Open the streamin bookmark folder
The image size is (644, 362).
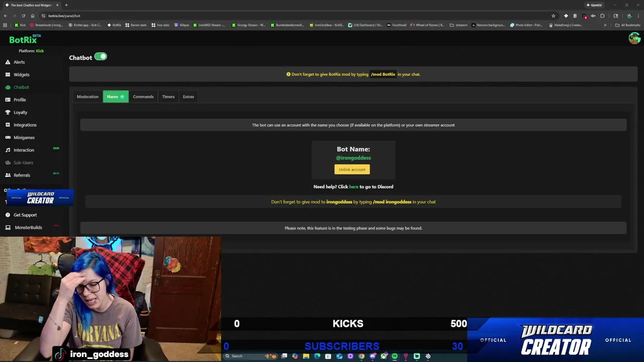point(458,25)
